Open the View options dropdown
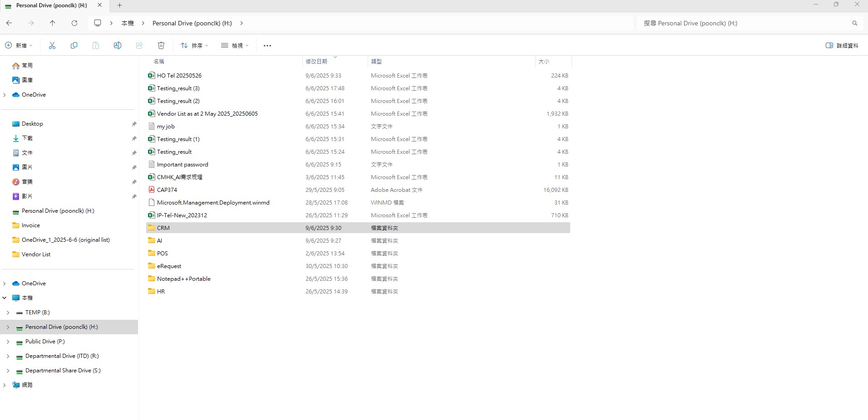 [235, 45]
